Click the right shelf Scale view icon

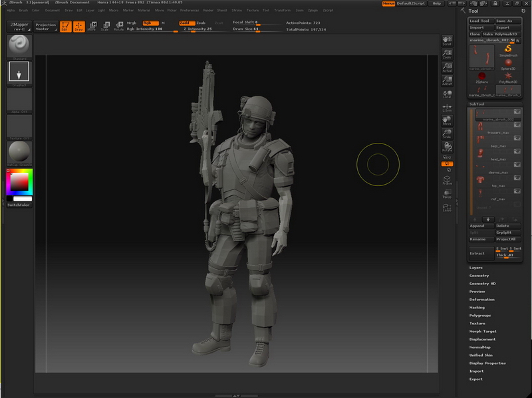[x=447, y=134]
